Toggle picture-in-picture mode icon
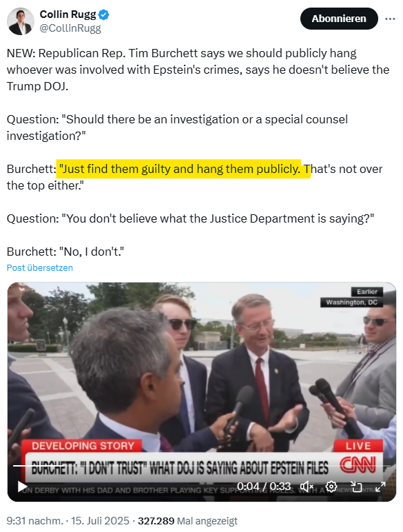Image resolution: width=403 pixels, height=532 pixels. point(356,487)
